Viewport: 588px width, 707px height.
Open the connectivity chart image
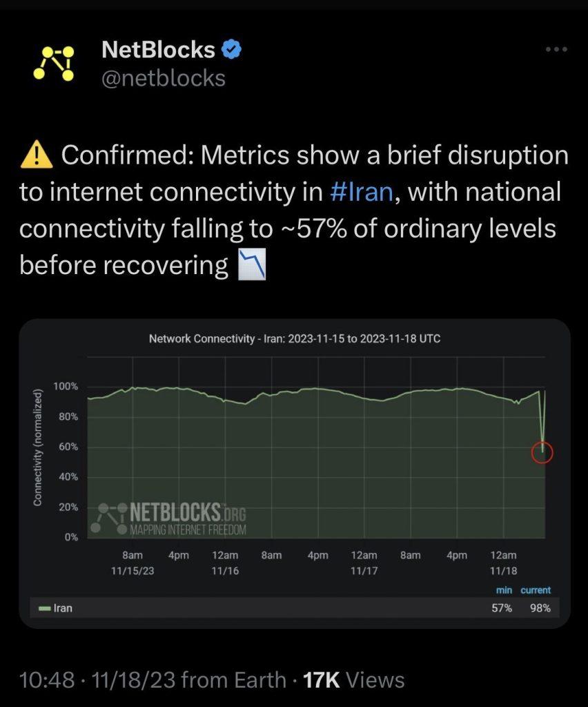295,474
